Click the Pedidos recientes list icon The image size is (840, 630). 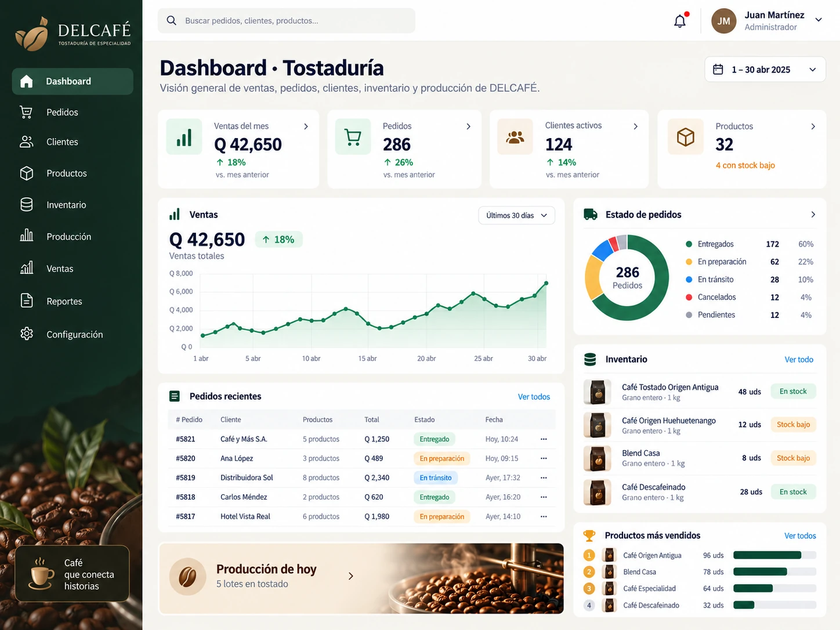pos(175,396)
